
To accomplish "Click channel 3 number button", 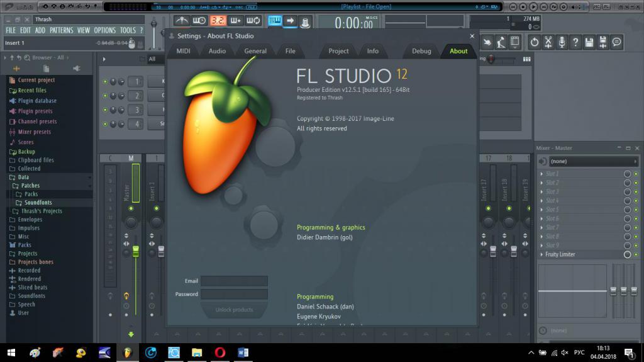I will pyautogui.click(x=136, y=110).
